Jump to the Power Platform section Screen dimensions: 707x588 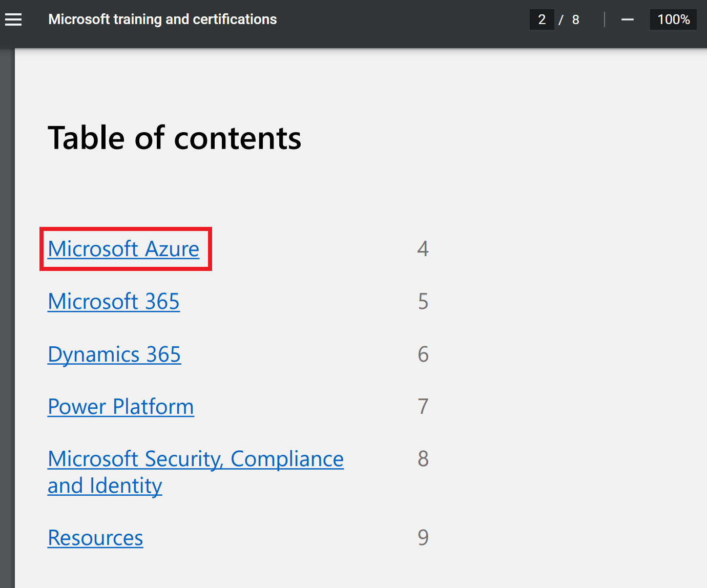tap(121, 407)
